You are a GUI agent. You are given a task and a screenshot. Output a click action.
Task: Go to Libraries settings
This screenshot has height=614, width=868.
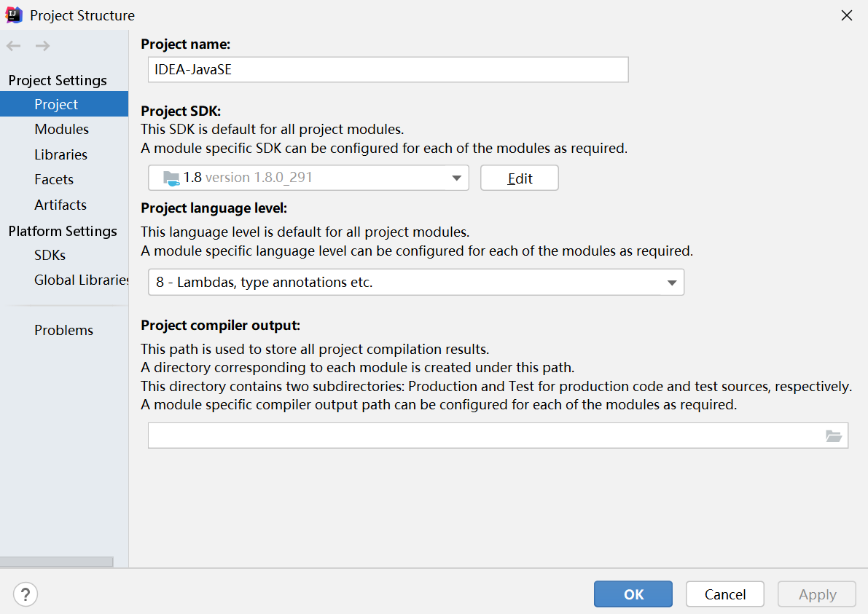[60, 154]
